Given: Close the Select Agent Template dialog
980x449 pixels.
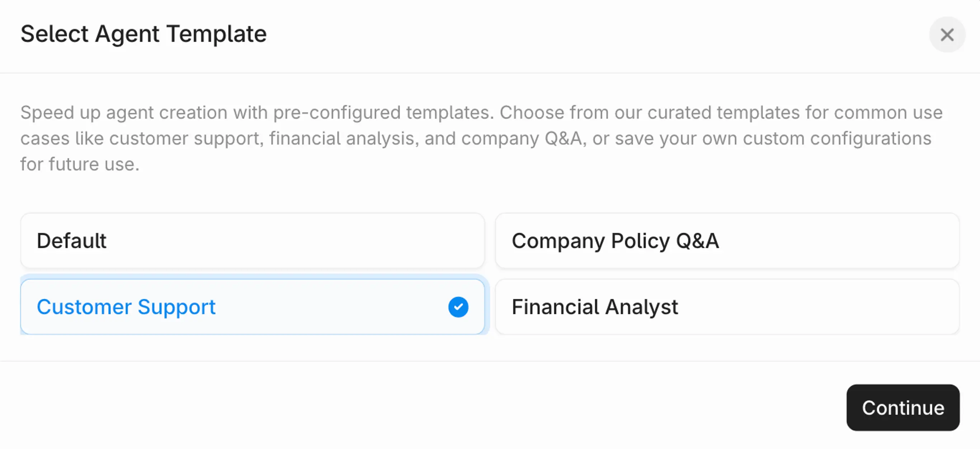Looking at the screenshot, I should tap(947, 34).
